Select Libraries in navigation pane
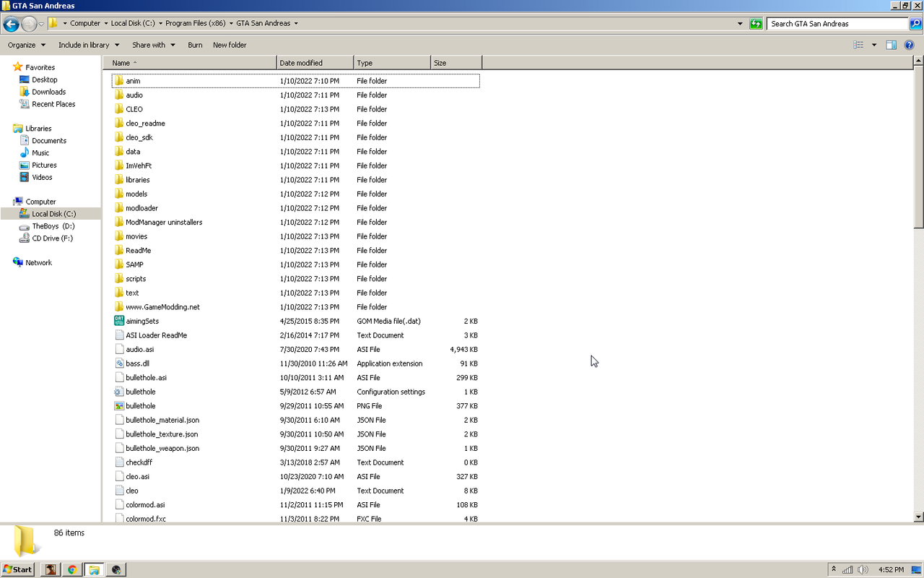Image resolution: width=924 pixels, height=578 pixels. 38,129
